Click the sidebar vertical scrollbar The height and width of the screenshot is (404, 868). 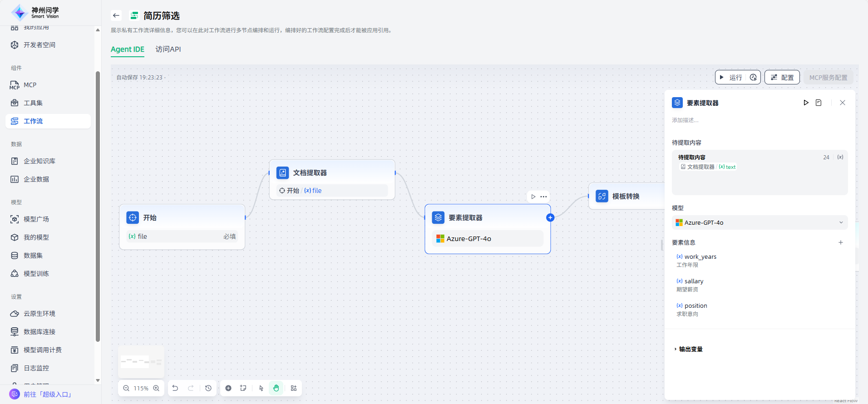[x=98, y=204]
